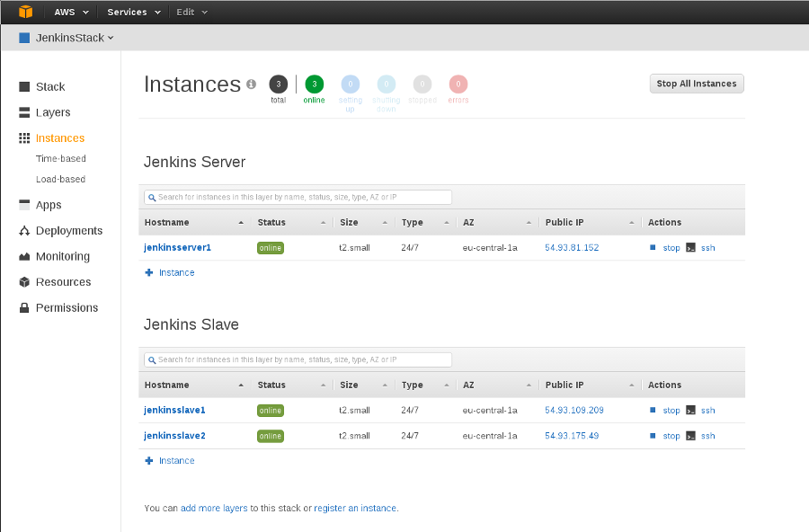Screen dimensions: 809x532
Task: Click the Layers icon in sidebar
Action: coord(24,112)
